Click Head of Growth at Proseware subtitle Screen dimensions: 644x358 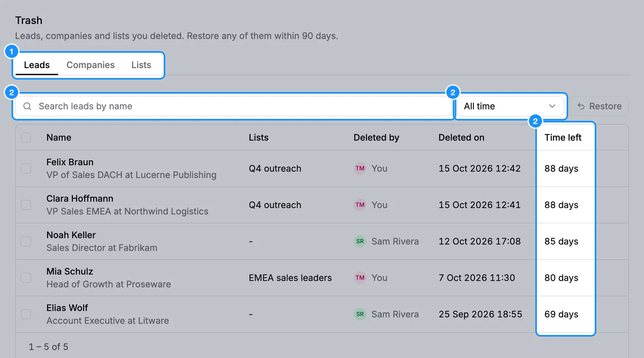pyautogui.click(x=109, y=284)
